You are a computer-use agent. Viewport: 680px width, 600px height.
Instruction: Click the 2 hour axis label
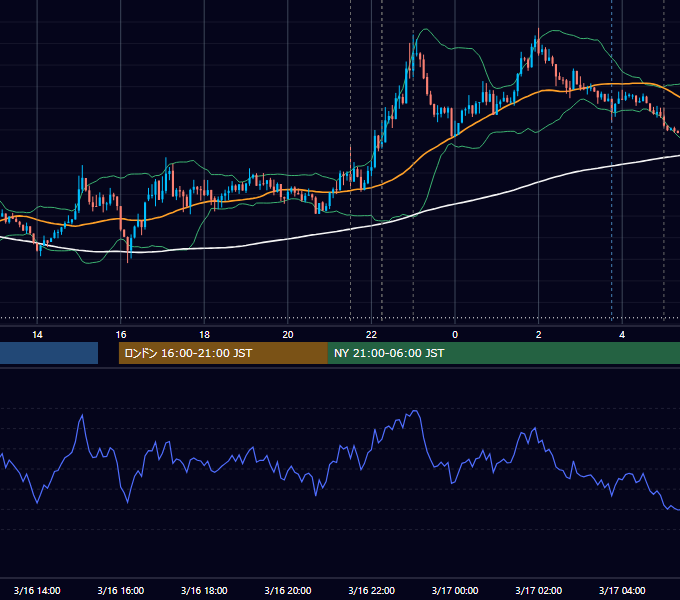(539, 335)
